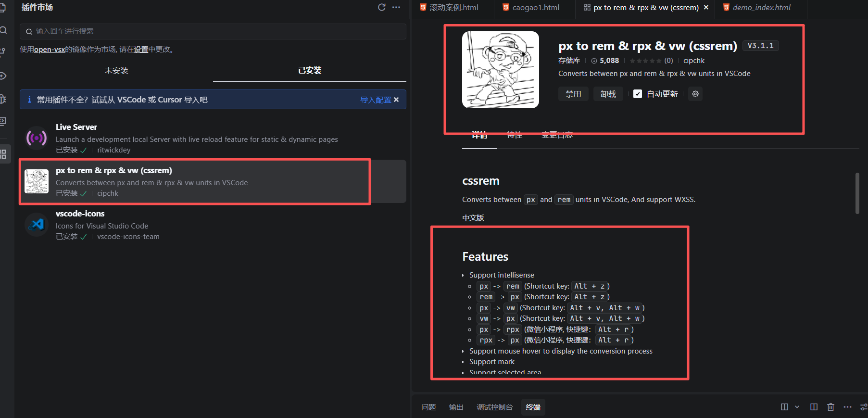Open the 滚动案例.html editor tab
This screenshot has width=868, height=418.
point(453,7)
